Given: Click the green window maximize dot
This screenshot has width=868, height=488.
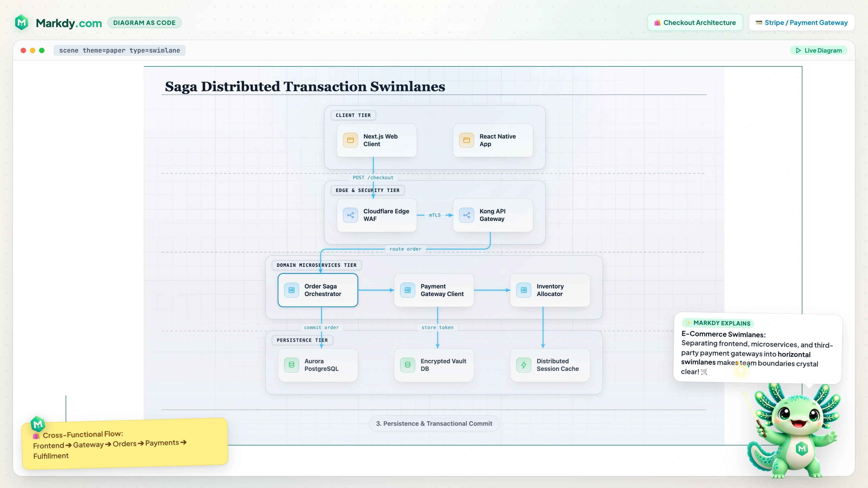Looking at the screenshot, I should tap(42, 50).
